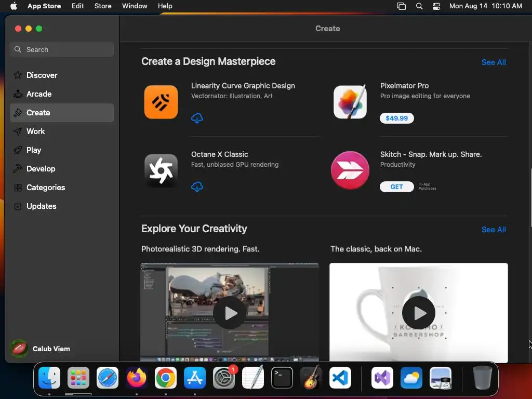Screen dimensions: 532x399
Task: Open System Settings from the Dock
Action: [x=224, y=378]
